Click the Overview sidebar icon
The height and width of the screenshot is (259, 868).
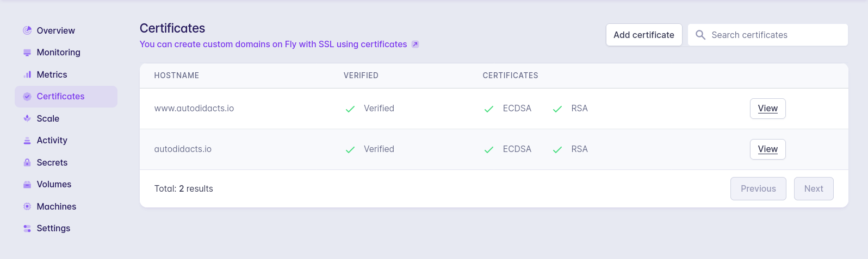click(x=27, y=30)
